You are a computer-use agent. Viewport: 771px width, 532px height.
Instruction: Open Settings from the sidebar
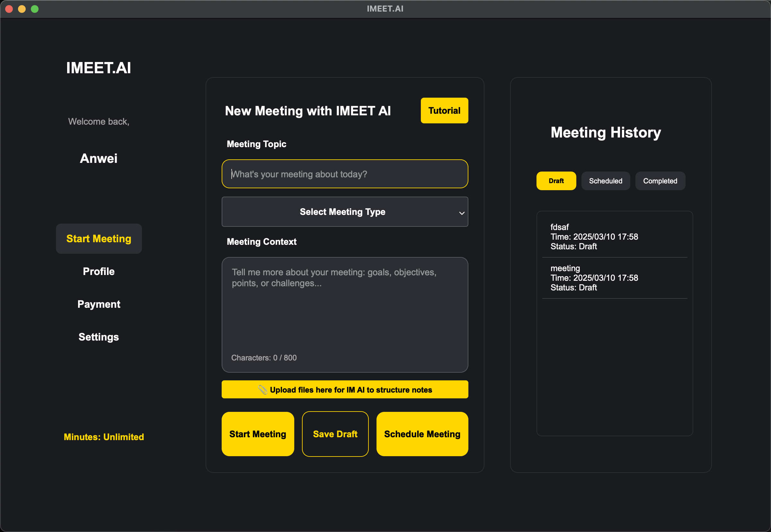pyautogui.click(x=99, y=337)
